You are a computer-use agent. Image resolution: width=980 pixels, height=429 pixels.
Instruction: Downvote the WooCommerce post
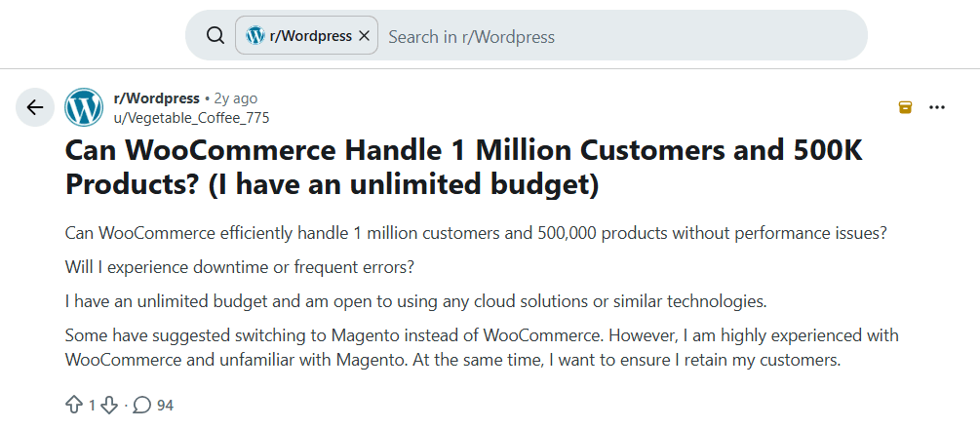click(109, 406)
